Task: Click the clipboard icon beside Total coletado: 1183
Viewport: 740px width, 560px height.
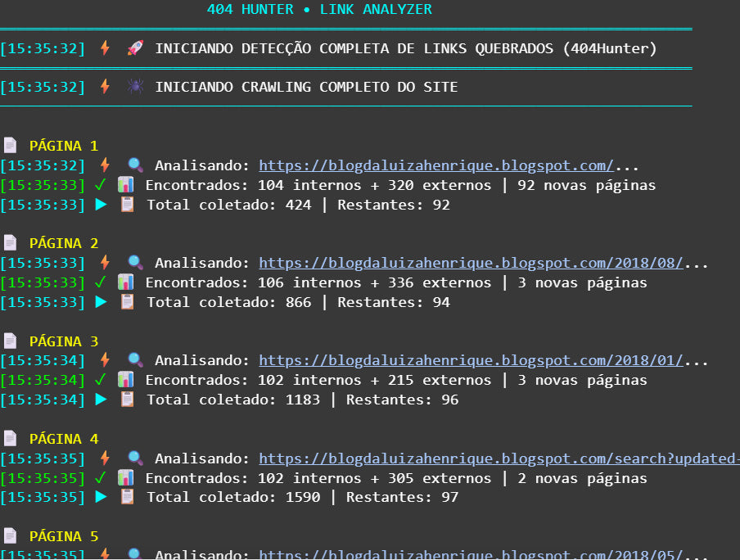Action: pos(127,400)
